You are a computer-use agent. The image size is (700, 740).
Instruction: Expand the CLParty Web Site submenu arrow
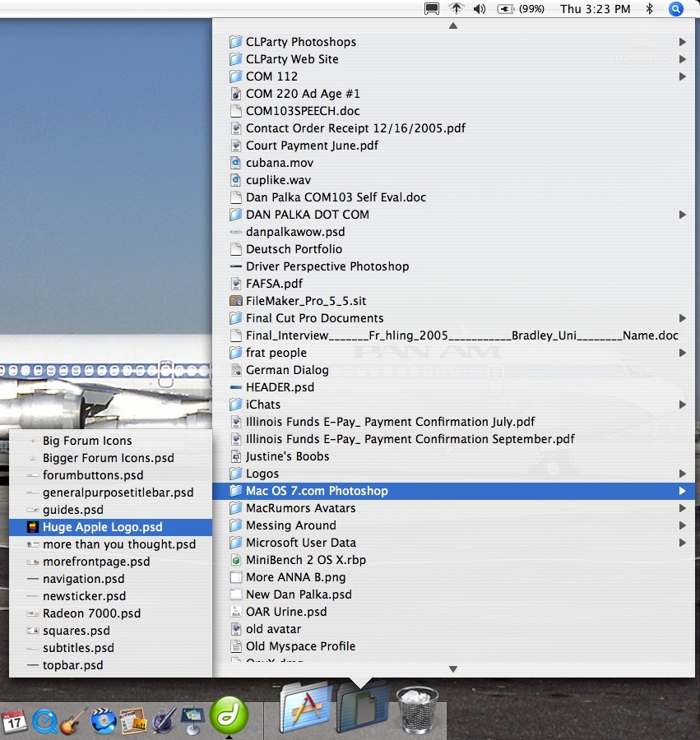click(x=682, y=59)
